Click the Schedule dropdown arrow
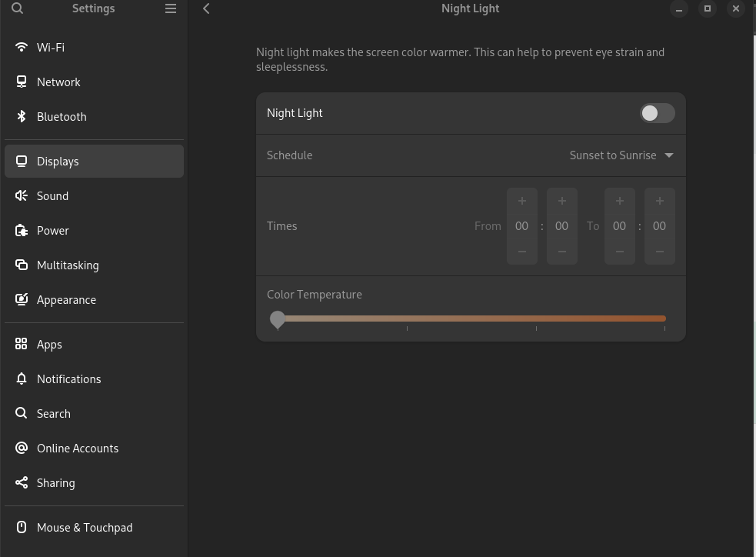Viewport: 756px width, 557px height. pos(669,155)
